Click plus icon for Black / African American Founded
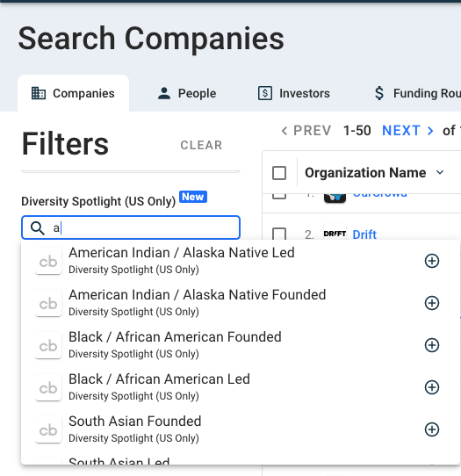461x476 pixels. (431, 345)
